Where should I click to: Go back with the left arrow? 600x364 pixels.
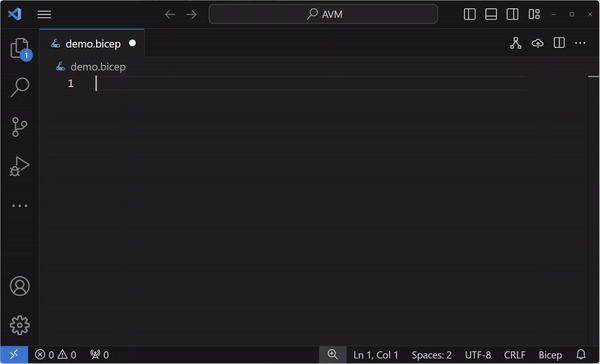170,15
